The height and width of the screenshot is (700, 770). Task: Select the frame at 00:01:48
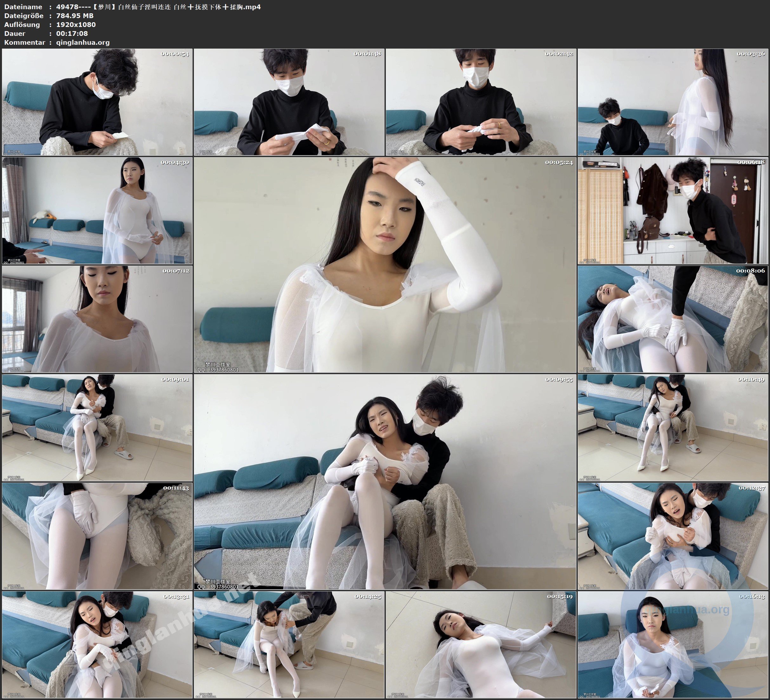[x=289, y=102]
